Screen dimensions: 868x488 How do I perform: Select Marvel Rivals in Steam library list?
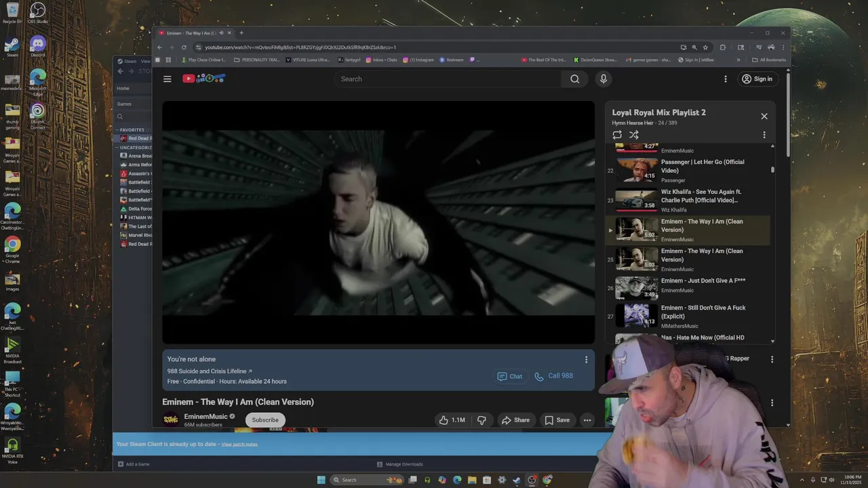(136, 235)
